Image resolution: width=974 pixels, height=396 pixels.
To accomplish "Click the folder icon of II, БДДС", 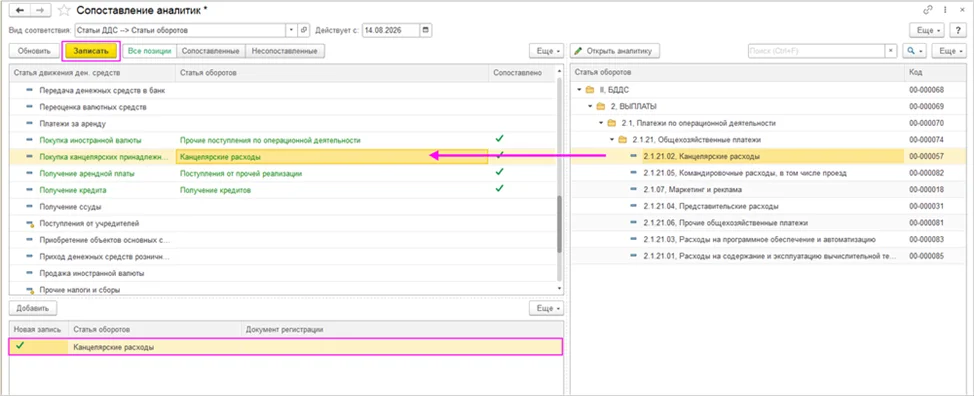I will click(x=590, y=90).
